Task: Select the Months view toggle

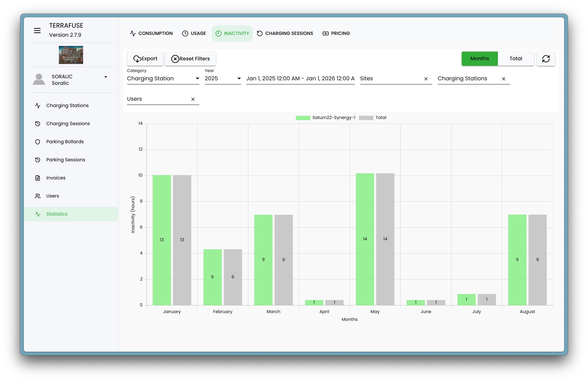Action: click(479, 59)
